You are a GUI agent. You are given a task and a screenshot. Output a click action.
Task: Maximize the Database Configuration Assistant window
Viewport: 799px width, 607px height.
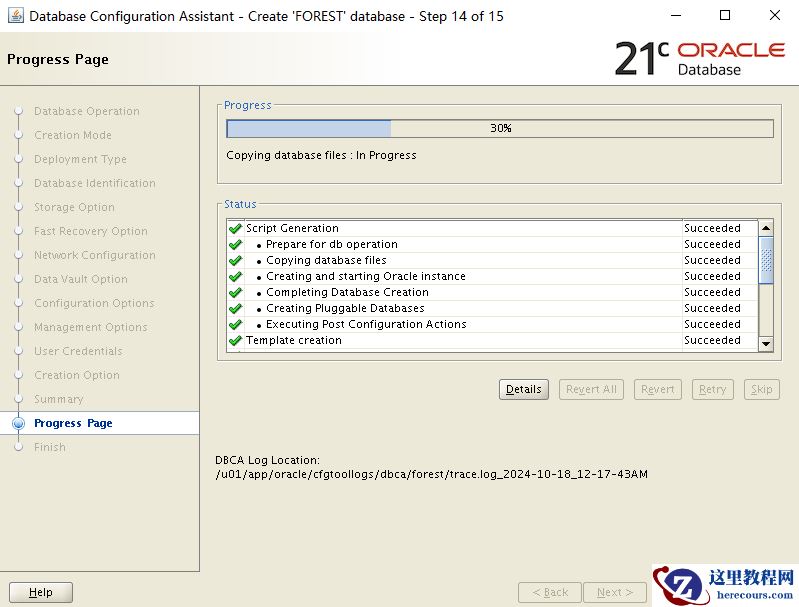pyautogui.click(x=725, y=15)
